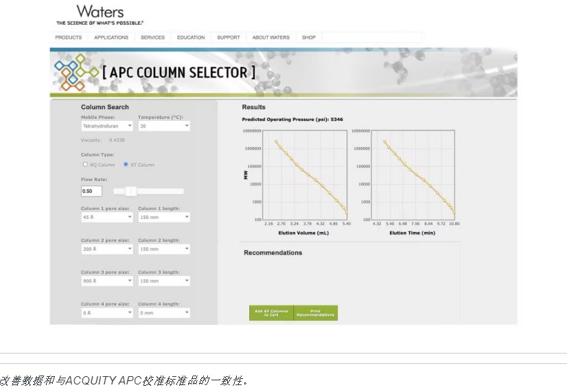The width and height of the screenshot is (567, 392).
Task: Click the search box in navigation bar
Action: pos(371,38)
